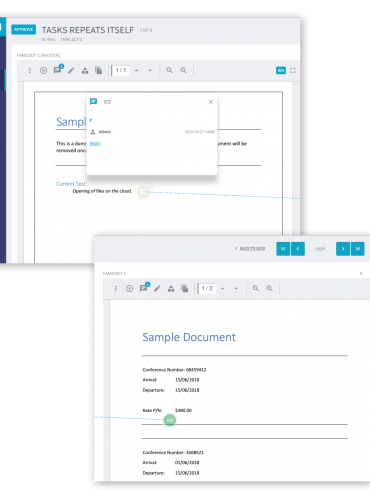Image resolution: width=370 pixels, height=500 pixels.
Task: Click the SKIP button
Action: click(320, 249)
